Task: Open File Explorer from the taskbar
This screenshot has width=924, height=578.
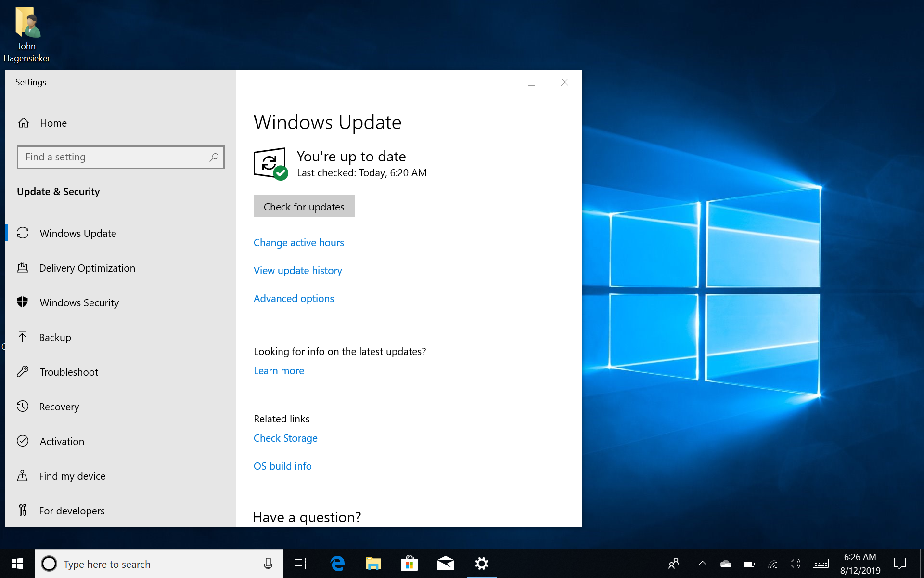Action: 373,564
